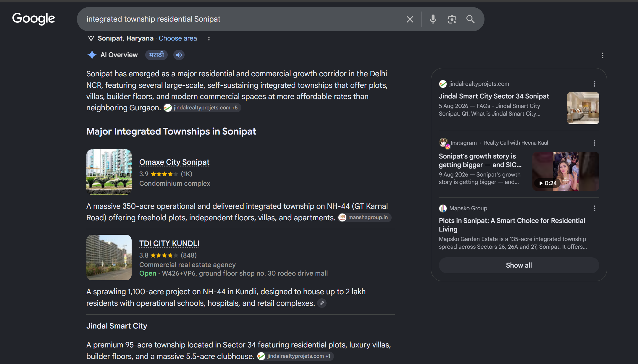Click the Choose area link
This screenshot has height=364, width=638.
point(178,38)
